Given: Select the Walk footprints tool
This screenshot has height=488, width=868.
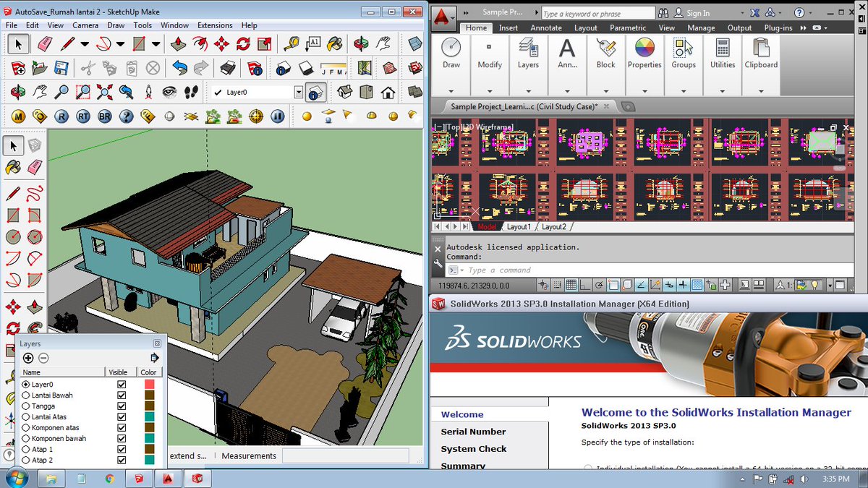Looking at the screenshot, I should click(x=191, y=93).
